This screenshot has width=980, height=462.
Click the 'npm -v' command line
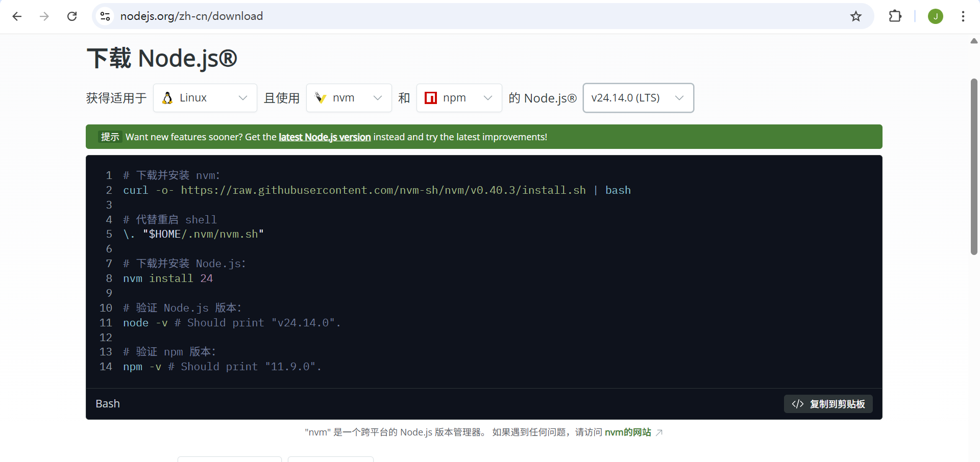[x=222, y=367]
